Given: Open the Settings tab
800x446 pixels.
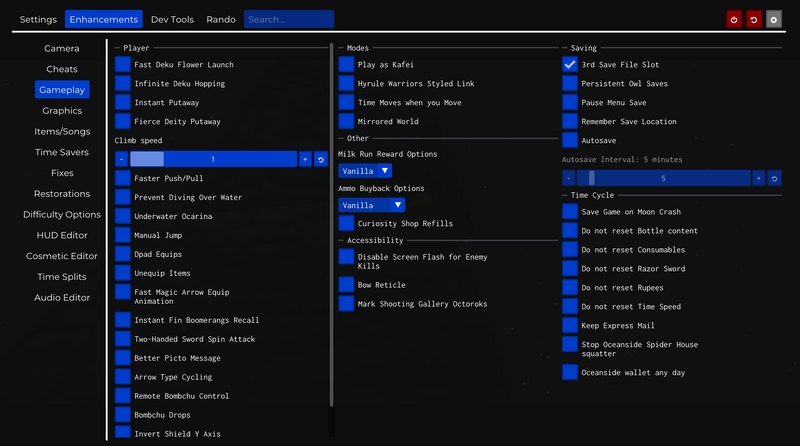Looking at the screenshot, I should point(38,19).
